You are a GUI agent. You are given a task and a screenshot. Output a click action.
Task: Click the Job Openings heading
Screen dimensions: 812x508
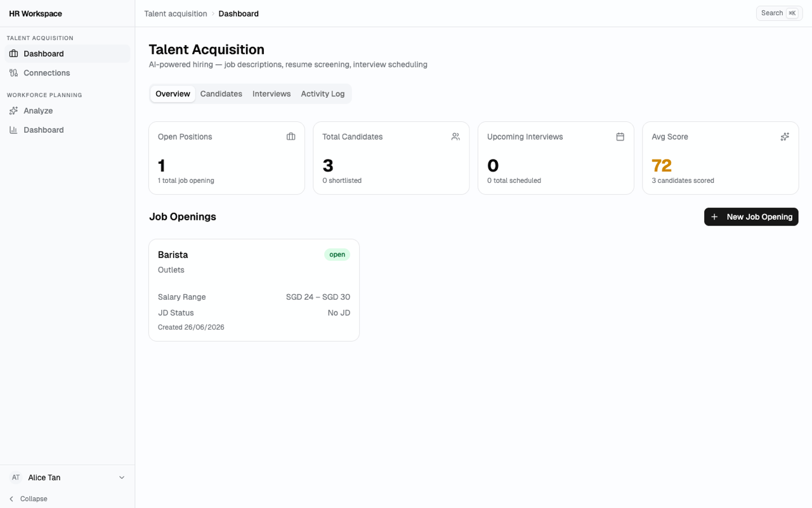pyautogui.click(x=183, y=217)
